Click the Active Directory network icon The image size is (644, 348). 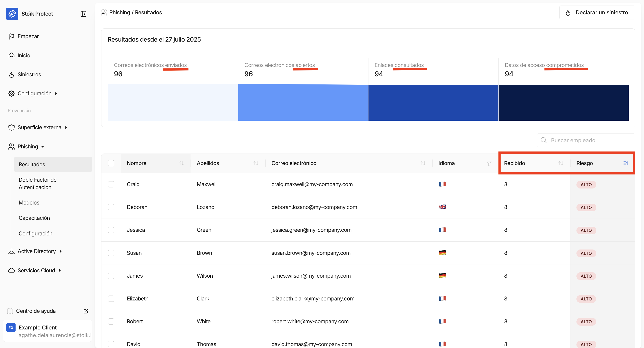[x=11, y=251]
